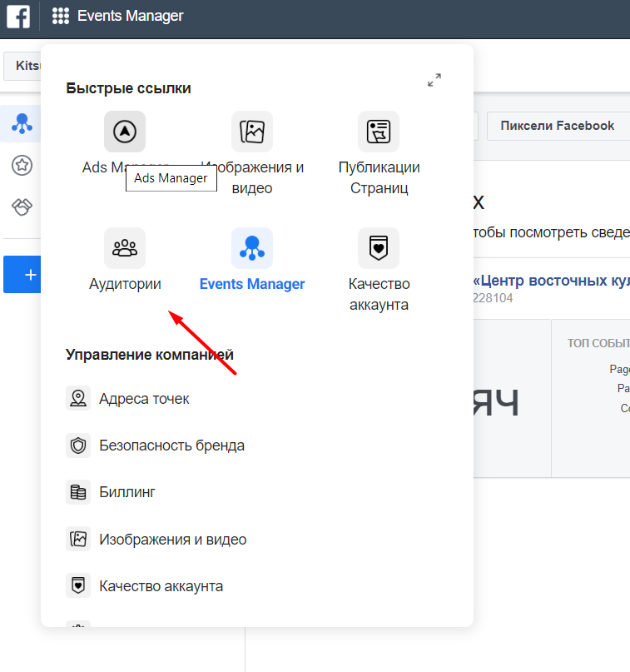Click the blue Events Manager label
This screenshot has width=630, height=672.
point(252,284)
